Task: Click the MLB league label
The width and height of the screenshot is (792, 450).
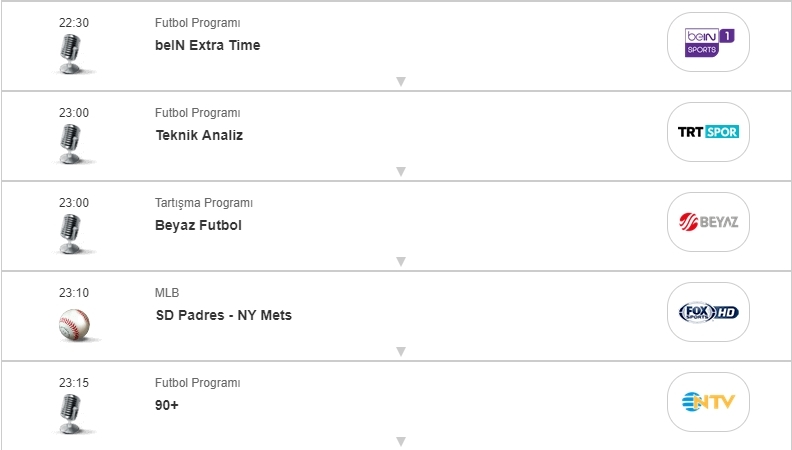Action: tap(166, 293)
